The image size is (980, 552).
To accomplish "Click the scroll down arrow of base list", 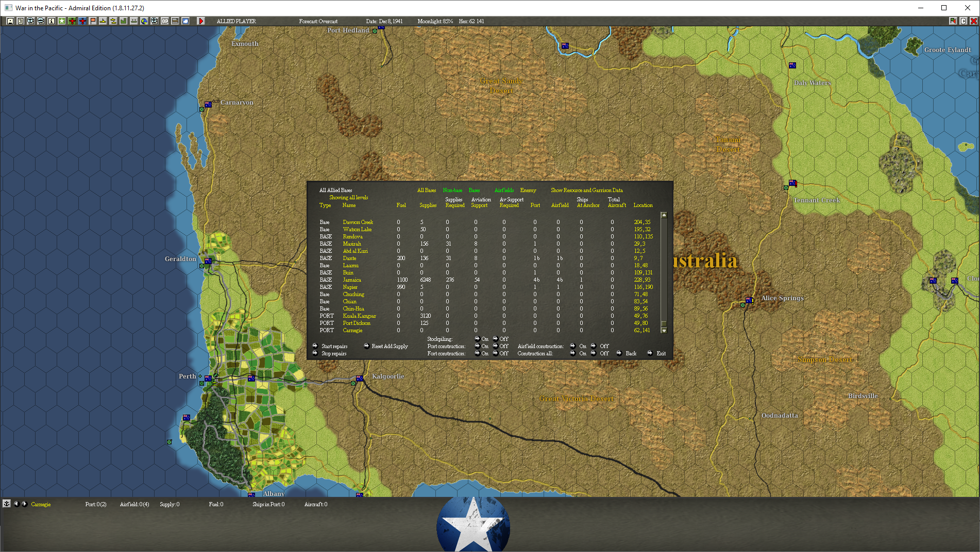I will point(664,331).
